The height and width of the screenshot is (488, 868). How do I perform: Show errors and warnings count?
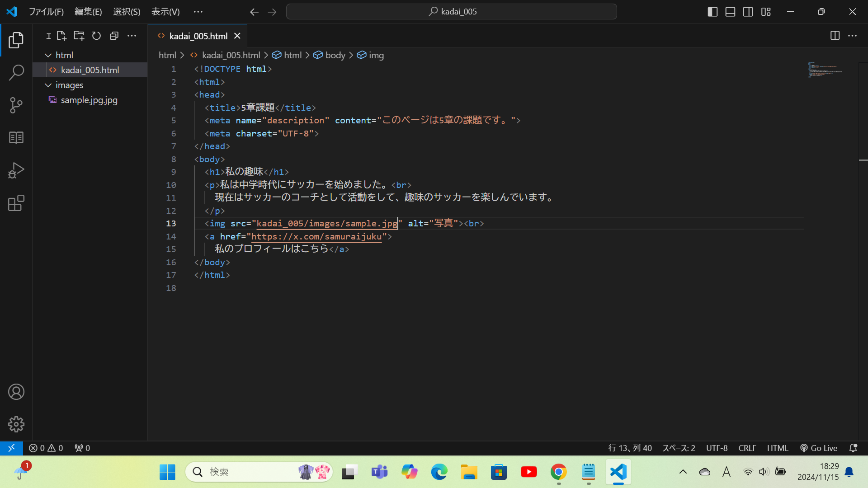tap(46, 448)
